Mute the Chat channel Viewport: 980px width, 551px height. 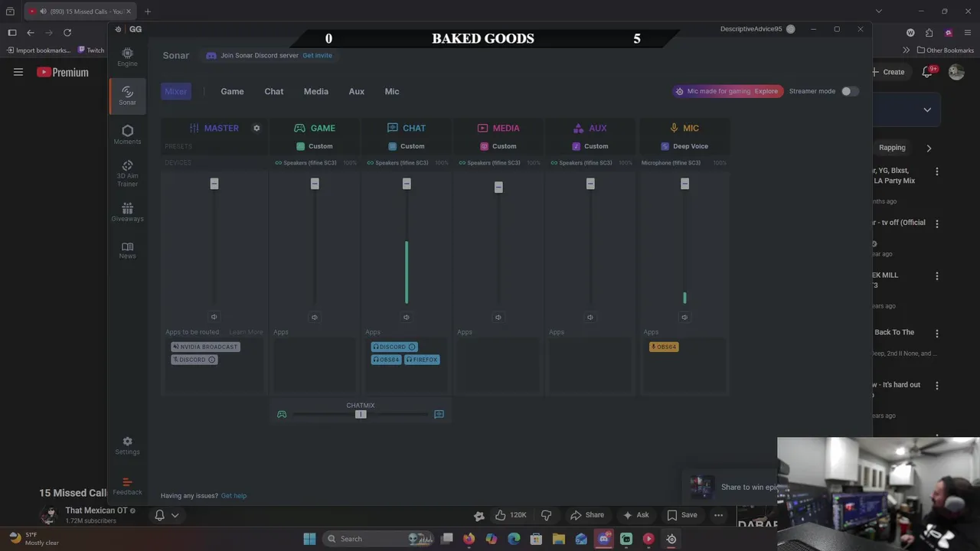tap(406, 317)
